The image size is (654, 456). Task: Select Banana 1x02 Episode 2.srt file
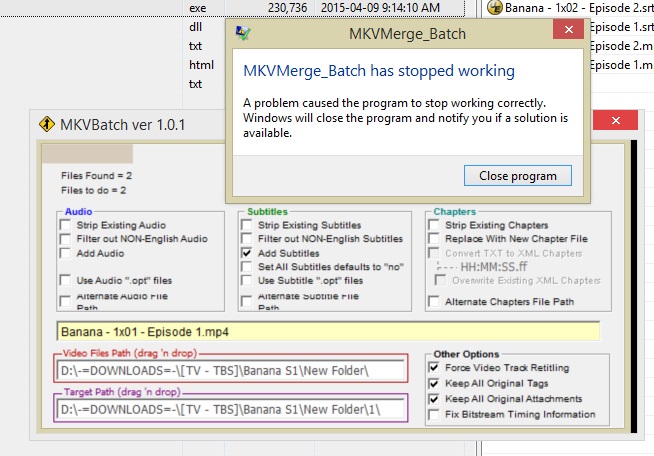[579, 8]
